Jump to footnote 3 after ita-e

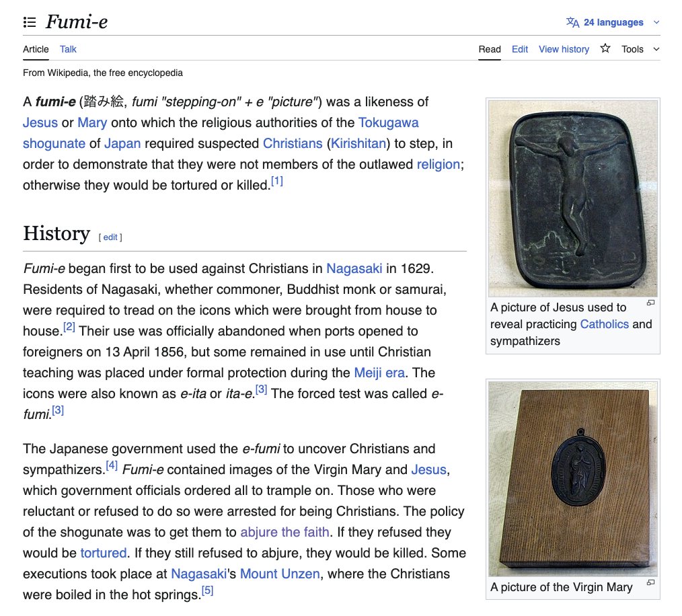(262, 389)
